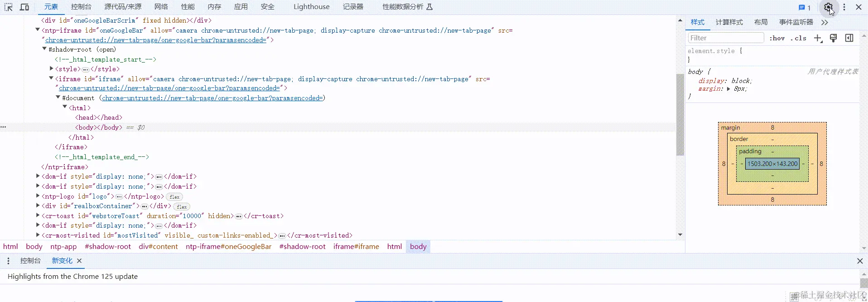The image size is (868, 302).
Task: Expand the realboxContainer div node
Action: [38, 205]
